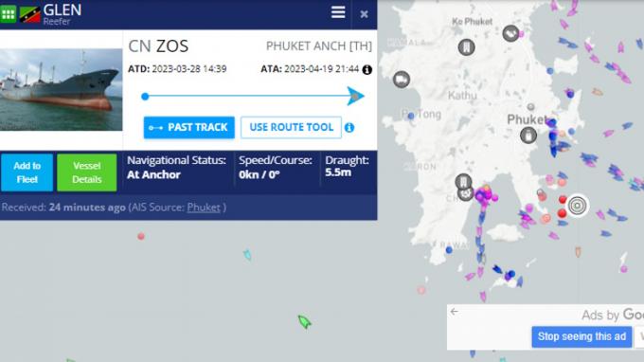This screenshot has height=362, width=644.
Task: Click the ad back arrow
Action: coord(455,312)
